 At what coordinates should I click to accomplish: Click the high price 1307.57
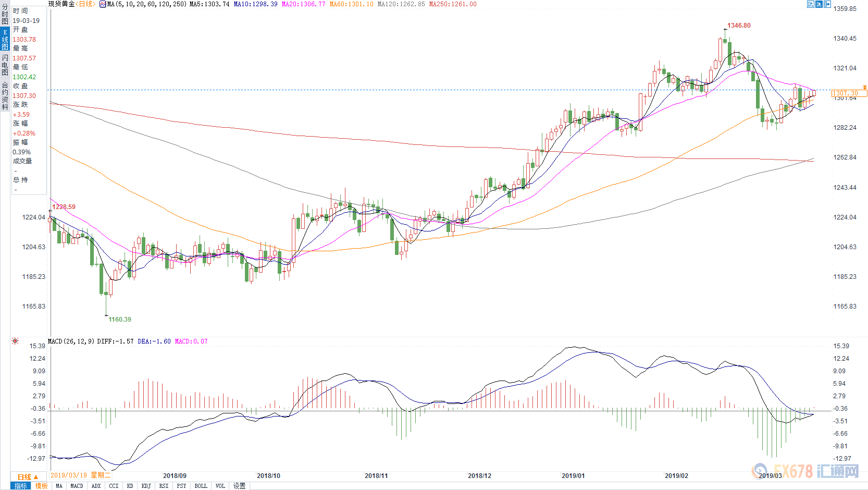pyautogui.click(x=24, y=58)
